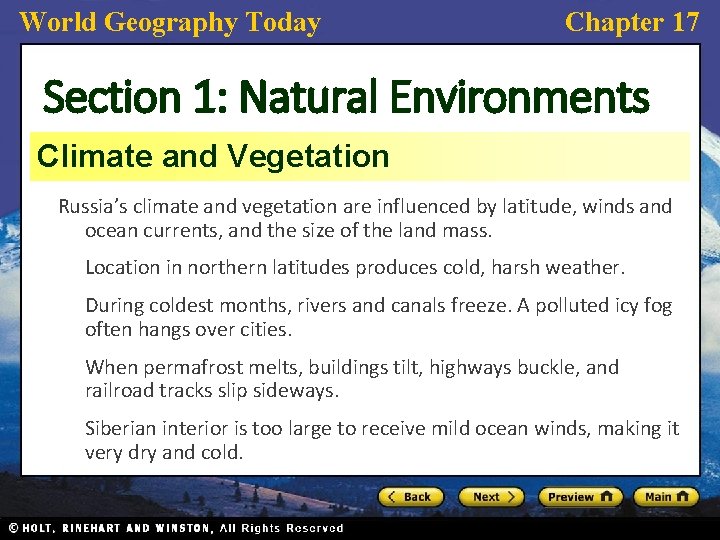Click the home icon on the Main button
This screenshot has height=540, width=720.
pyautogui.click(x=682, y=496)
